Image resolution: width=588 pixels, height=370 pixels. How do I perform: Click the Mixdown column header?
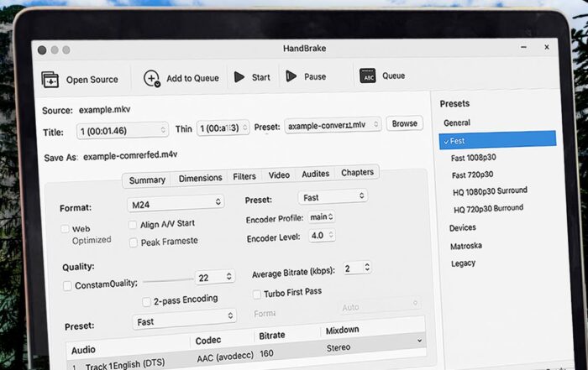point(342,331)
